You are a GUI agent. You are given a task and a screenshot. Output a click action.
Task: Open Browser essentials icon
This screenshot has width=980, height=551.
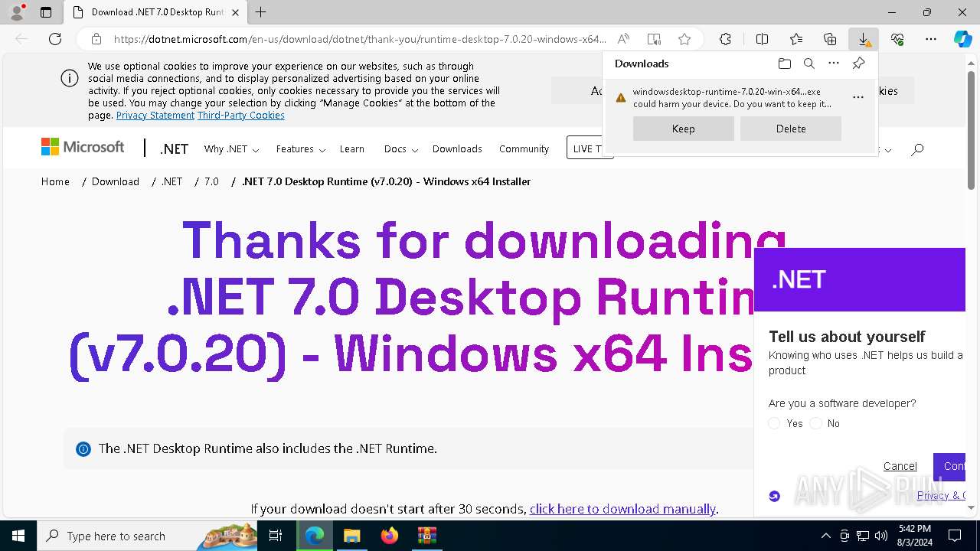pyautogui.click(x=897, y=39)
